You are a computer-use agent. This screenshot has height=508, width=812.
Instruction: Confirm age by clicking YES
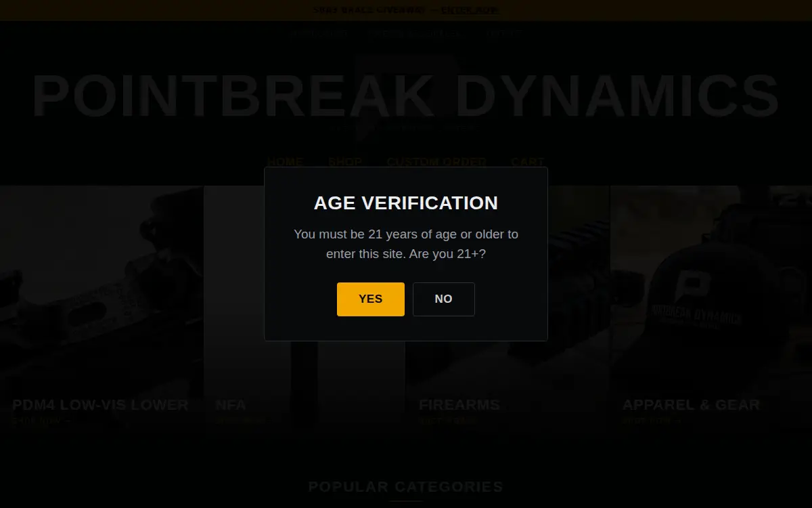pos(371,299)
